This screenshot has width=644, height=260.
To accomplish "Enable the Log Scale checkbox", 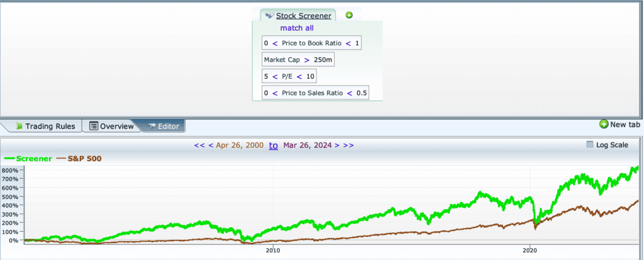I will 589,145.
